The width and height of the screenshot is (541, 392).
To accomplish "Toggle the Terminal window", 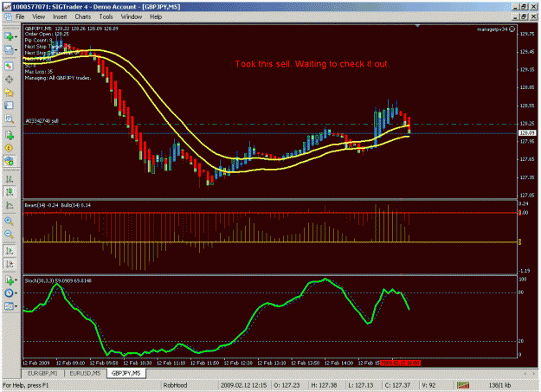I will 9,106.
